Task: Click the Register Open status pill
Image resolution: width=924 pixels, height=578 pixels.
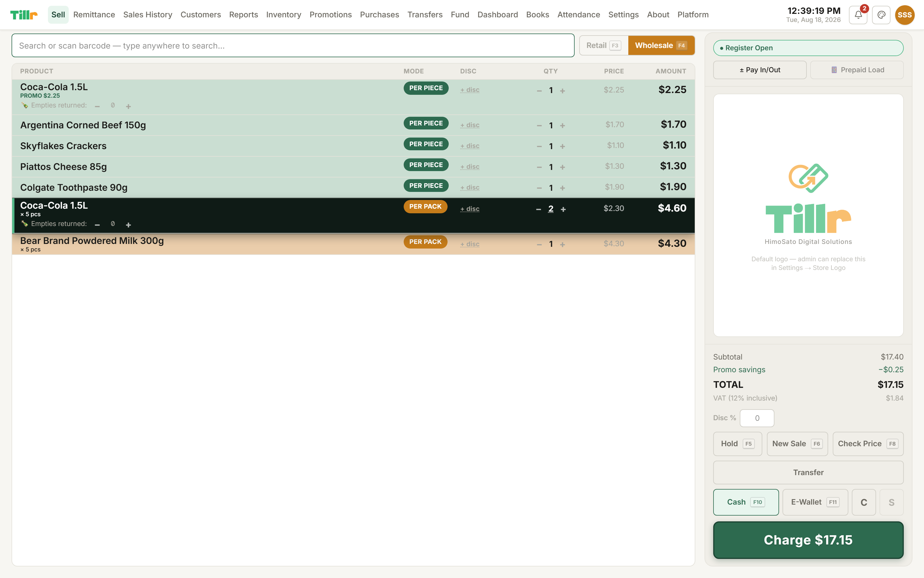Action: pyautogui.click(x=808, y=48)
